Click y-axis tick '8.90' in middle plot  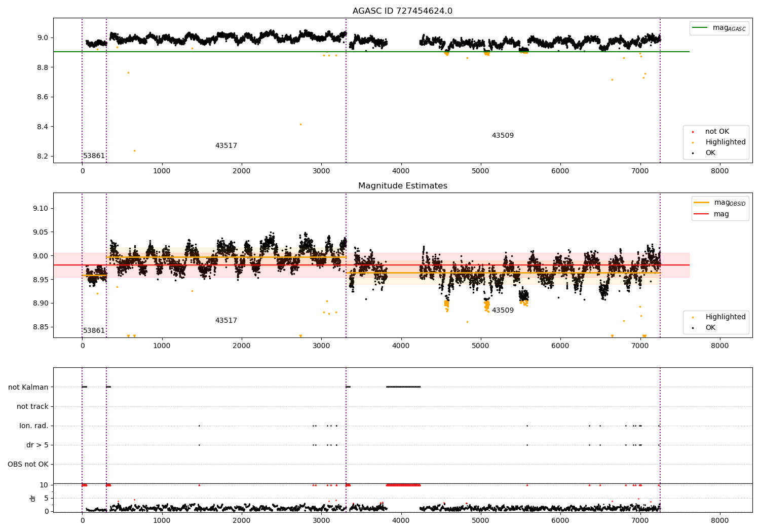click(x=41, y=303)
